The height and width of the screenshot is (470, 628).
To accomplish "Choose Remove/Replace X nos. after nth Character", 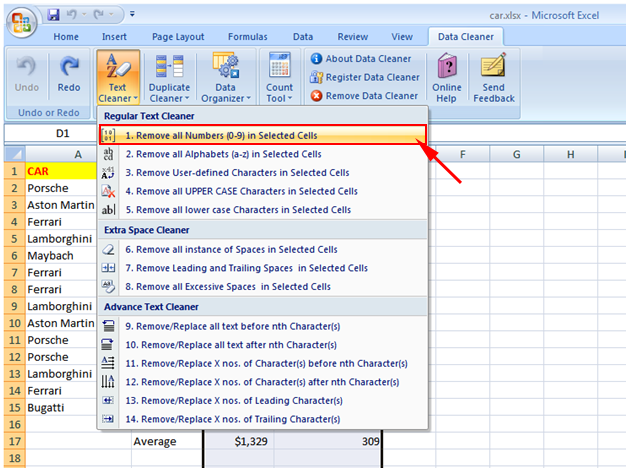I will (x=263, y=382).
